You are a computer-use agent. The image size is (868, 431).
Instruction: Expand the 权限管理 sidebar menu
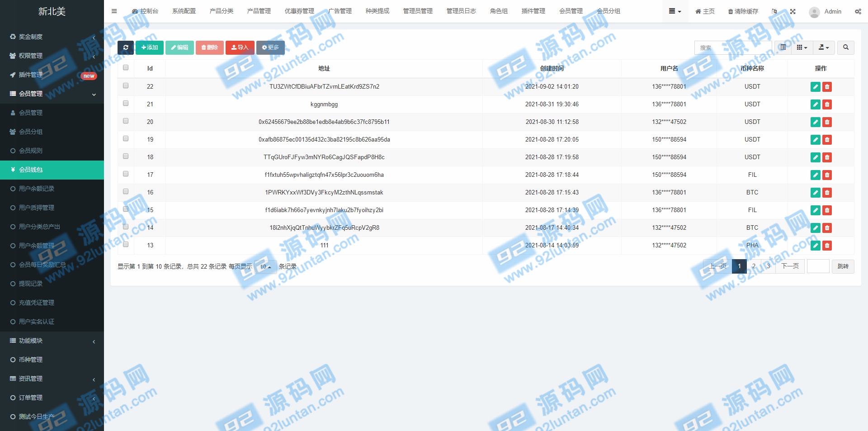click(x=52, y=56)
